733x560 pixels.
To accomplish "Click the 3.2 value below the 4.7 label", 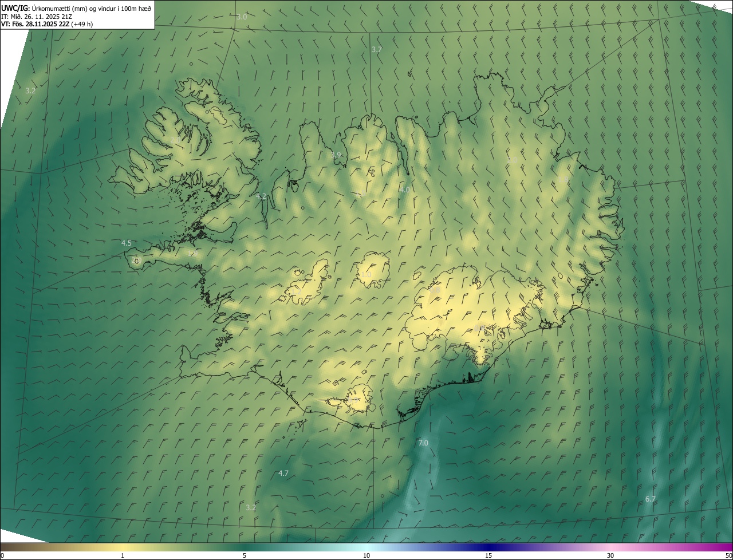I will click(x=251, y=508).
